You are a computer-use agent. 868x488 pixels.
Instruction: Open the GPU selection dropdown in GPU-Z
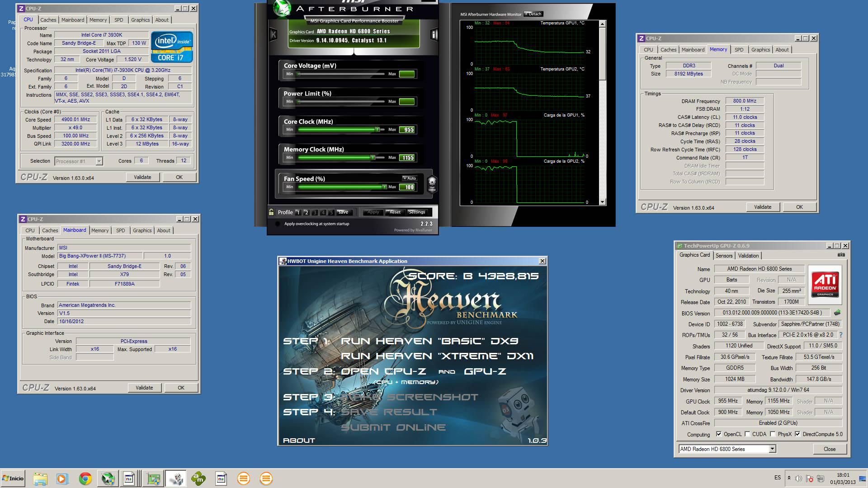[772, 449]
